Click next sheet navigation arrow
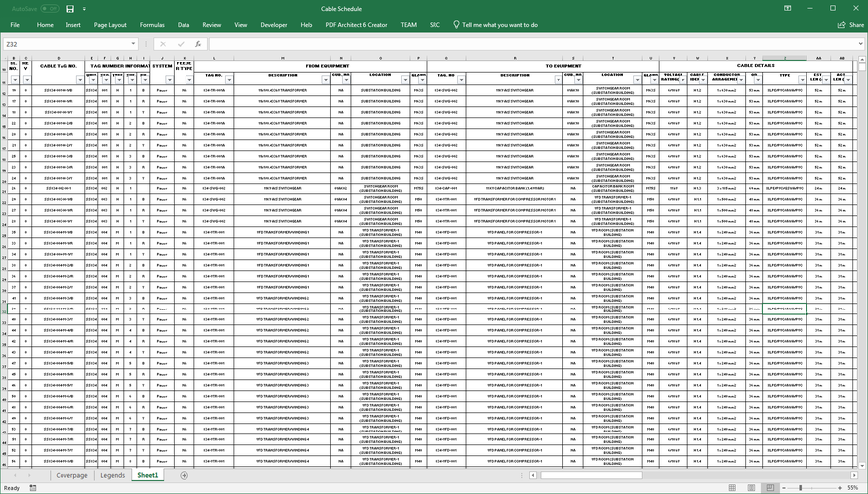The width and height of the screenshot is (868, 494). tap(29, 475)
